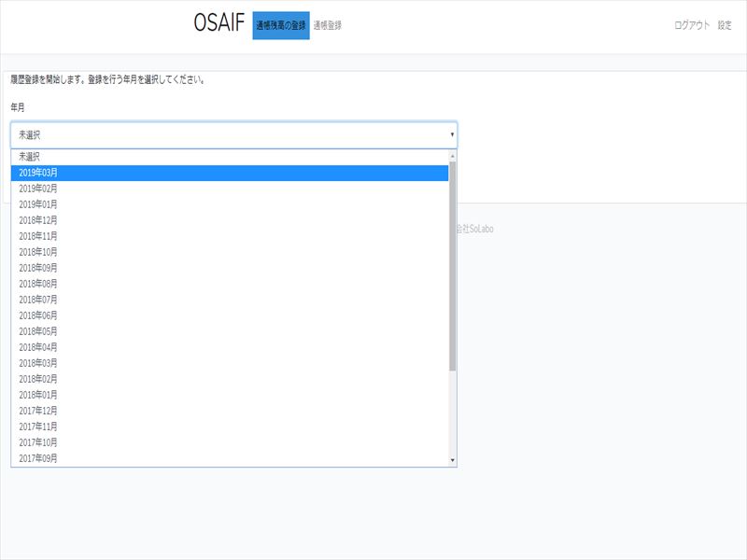
Task: Choose month 2018年01月
Action: (x=230, y=395)
